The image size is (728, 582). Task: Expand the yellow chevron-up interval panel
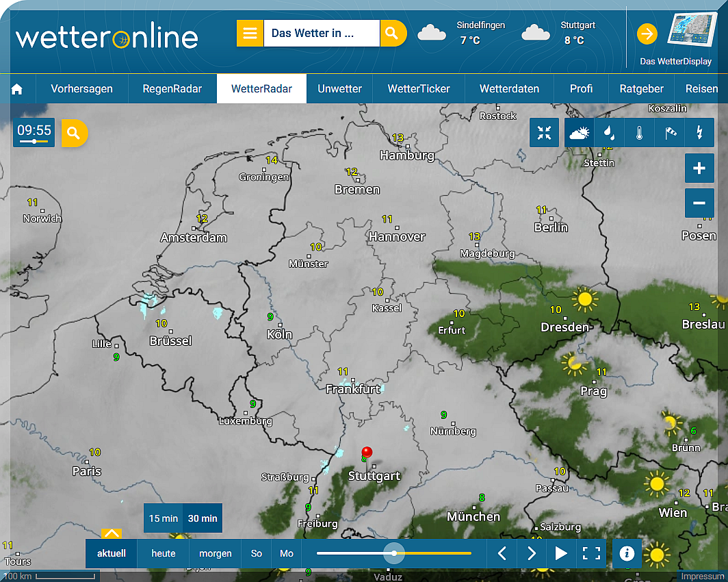pyautogui.click(x=111, y=533)
